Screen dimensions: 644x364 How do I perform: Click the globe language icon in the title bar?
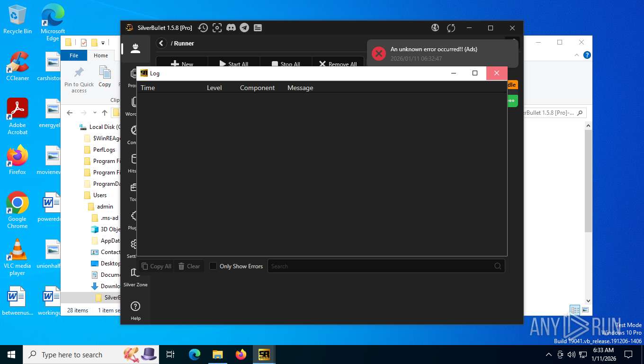[x=435, y=28]
